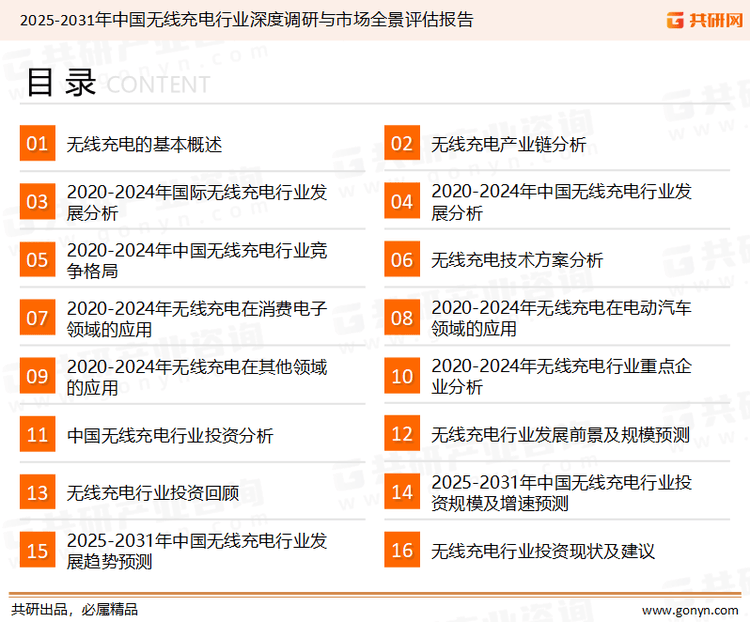This screenshot has width=750, height=622.
Task: Select the orange 08 number badge
Action: pos(402,318)
